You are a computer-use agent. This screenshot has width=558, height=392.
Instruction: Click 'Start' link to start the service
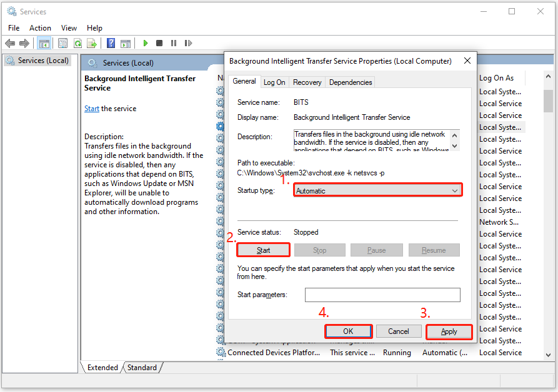[x=92, y=109]
